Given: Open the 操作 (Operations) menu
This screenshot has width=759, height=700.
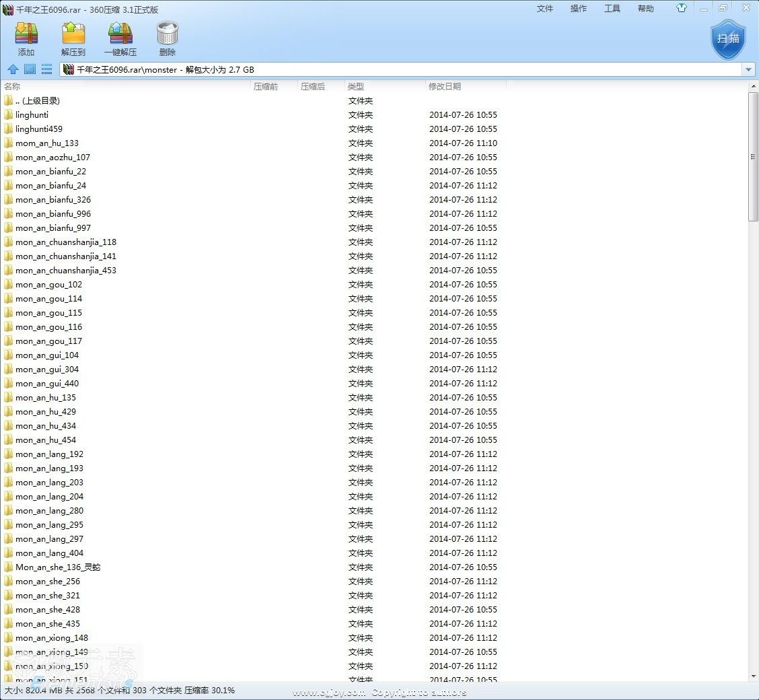Looking at the screenshot, I should [579, 9].
